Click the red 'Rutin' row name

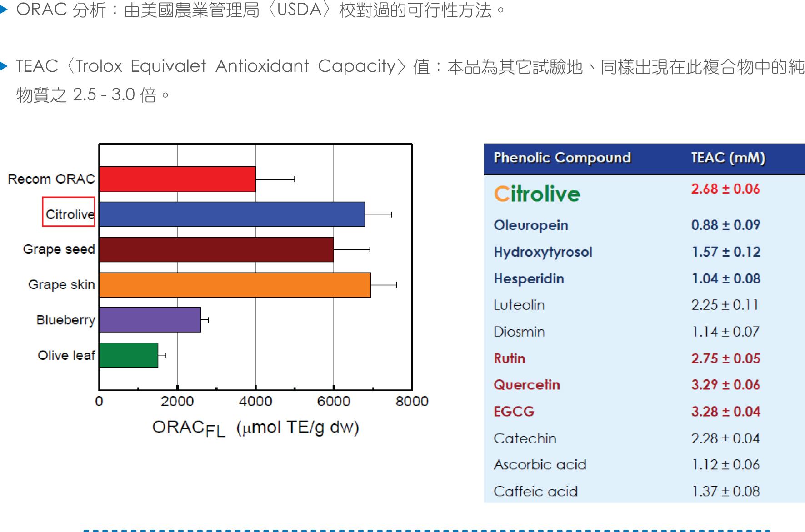pyautogui.click(x=510, y=358)
